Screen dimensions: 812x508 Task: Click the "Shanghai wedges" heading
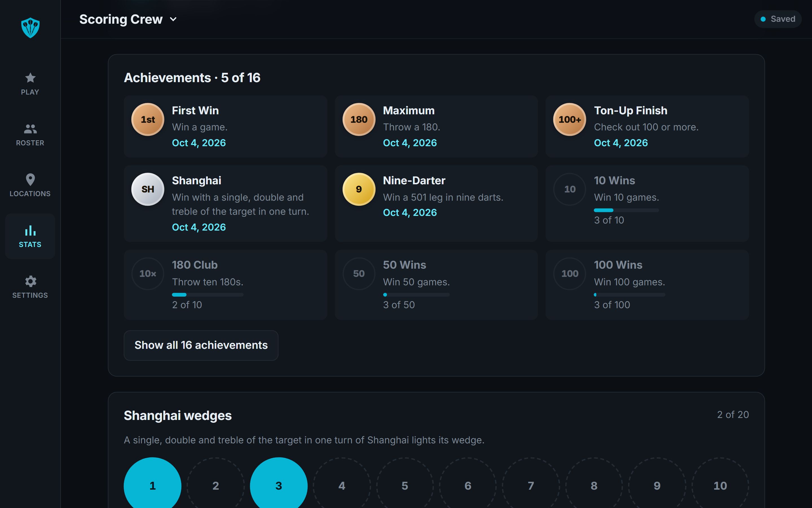[178, 416]
